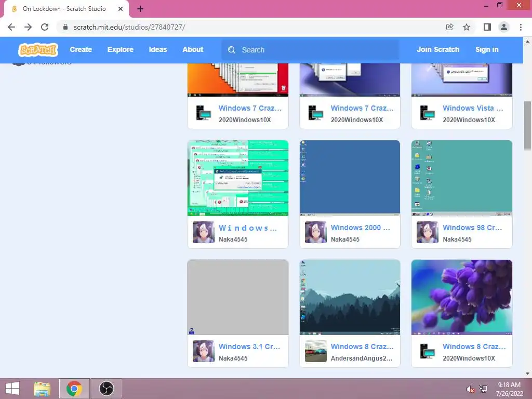Open Windows Start button
Image resolution: width=532 pixels, height=399 pixels.
point(12,389)
